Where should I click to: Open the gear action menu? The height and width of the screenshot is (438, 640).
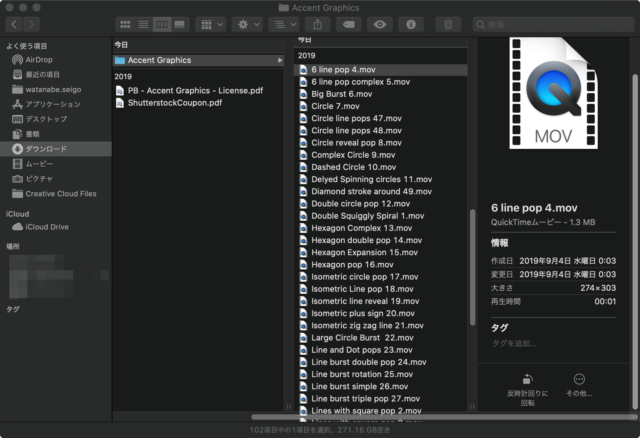[x=247, y=24]
